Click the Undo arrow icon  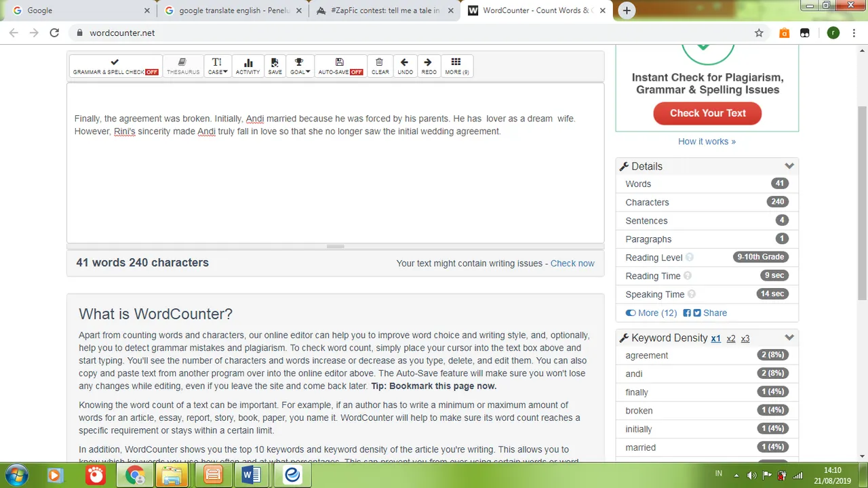pyautogui.click(x=405, y=66)
